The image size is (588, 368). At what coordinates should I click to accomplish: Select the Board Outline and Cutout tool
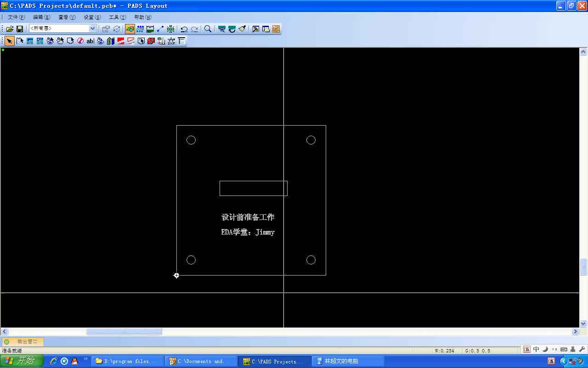pos(70,41)
